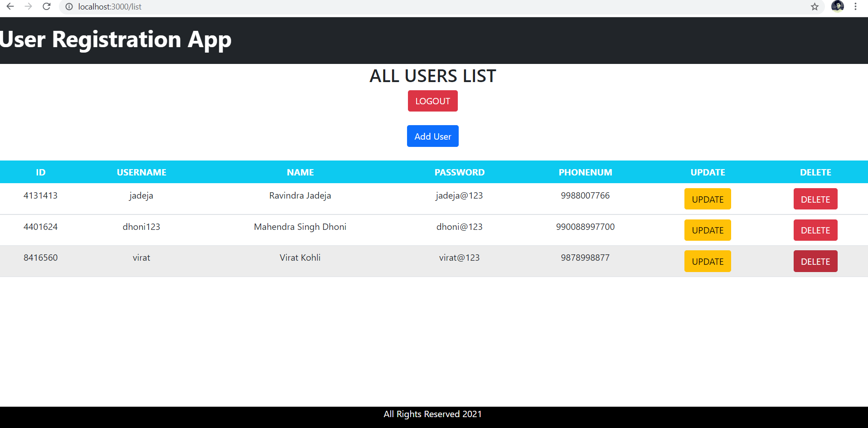Select password cell virat@123
Screen dimensions: 868x428
click(460, 258)
